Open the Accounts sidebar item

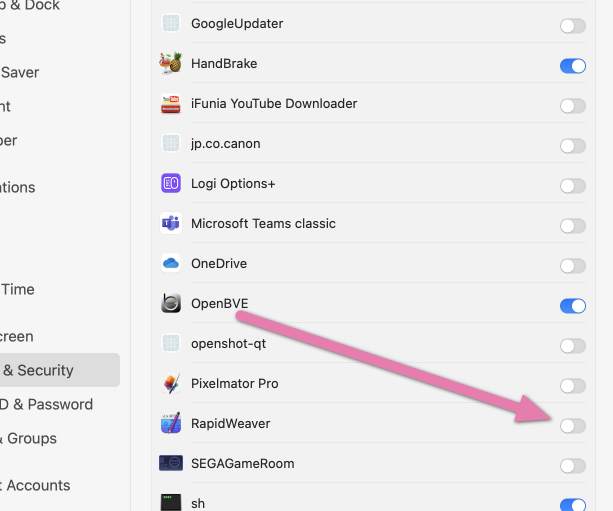[x=35, y=485]
